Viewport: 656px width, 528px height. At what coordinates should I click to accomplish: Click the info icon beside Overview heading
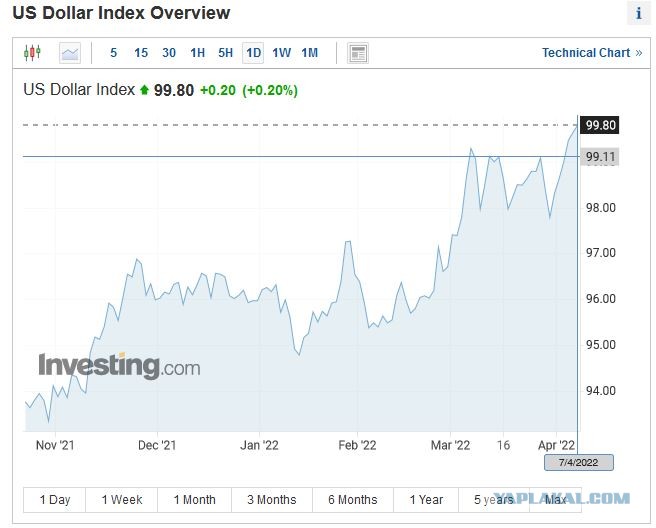[638, 13]
